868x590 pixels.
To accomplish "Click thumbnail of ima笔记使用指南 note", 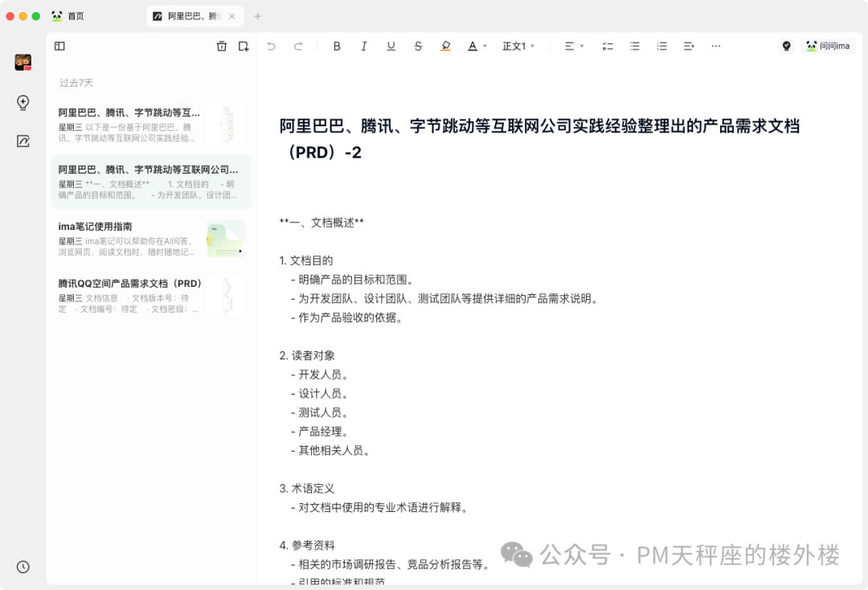I will (x=226, y=239).
